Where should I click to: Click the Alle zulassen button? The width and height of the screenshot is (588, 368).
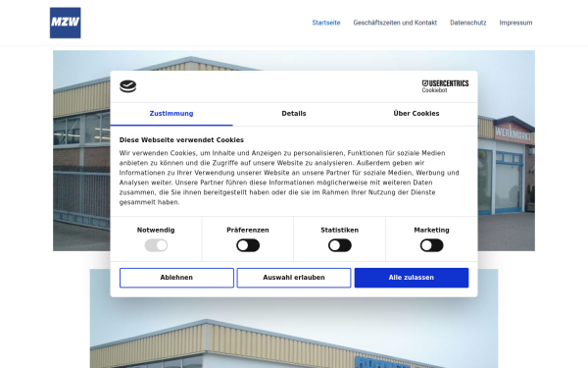pyautogui.click(x=412, y=278)
